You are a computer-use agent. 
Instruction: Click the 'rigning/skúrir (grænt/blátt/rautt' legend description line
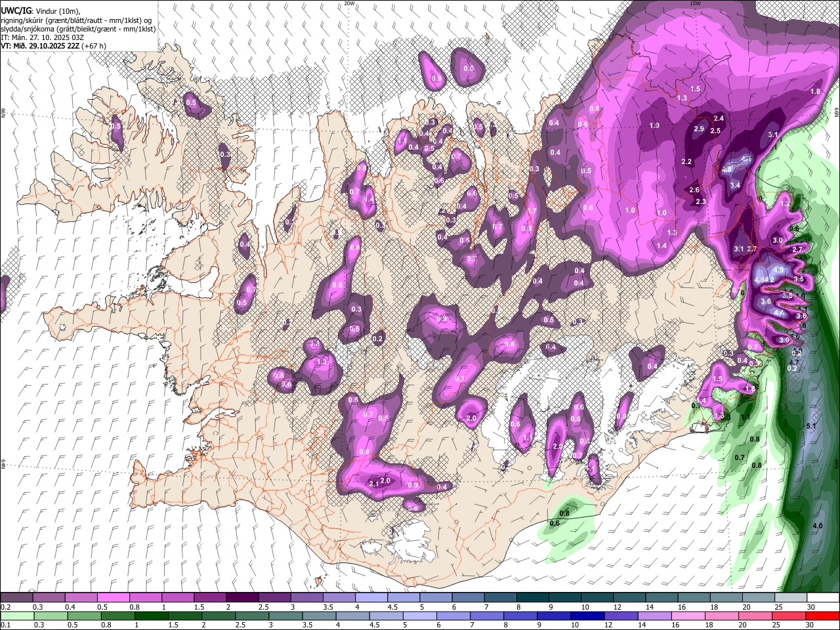77,20
